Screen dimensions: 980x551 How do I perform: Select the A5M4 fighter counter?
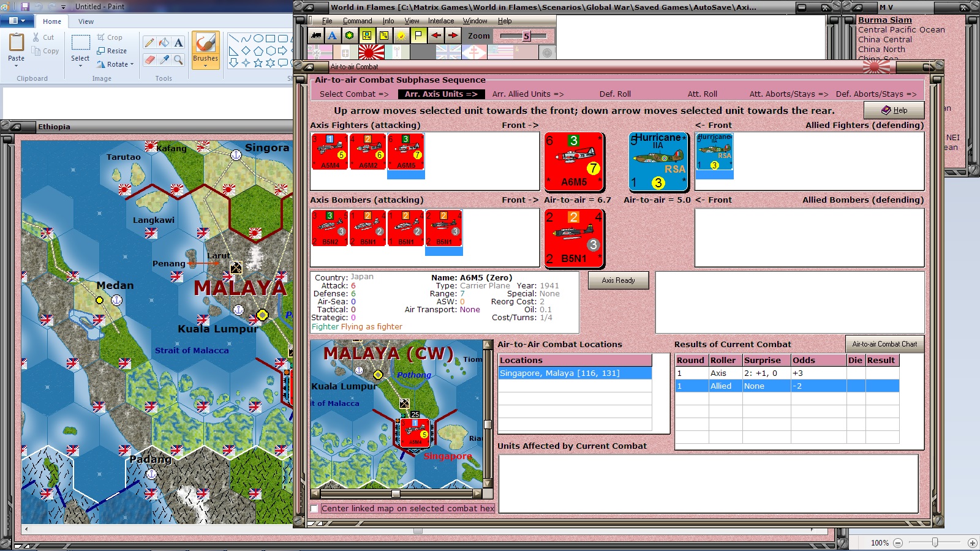[330, 152]
